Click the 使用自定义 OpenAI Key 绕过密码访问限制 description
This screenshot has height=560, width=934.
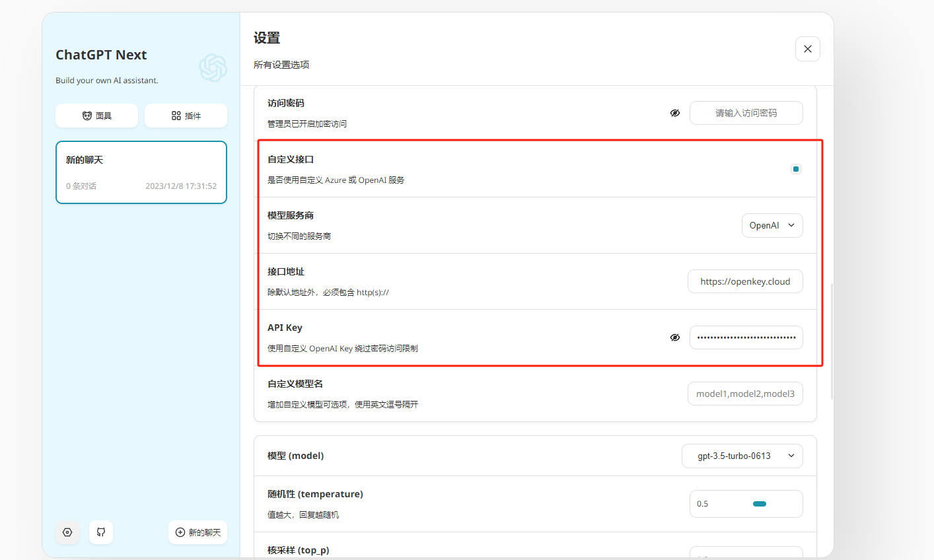pos(343,348)
